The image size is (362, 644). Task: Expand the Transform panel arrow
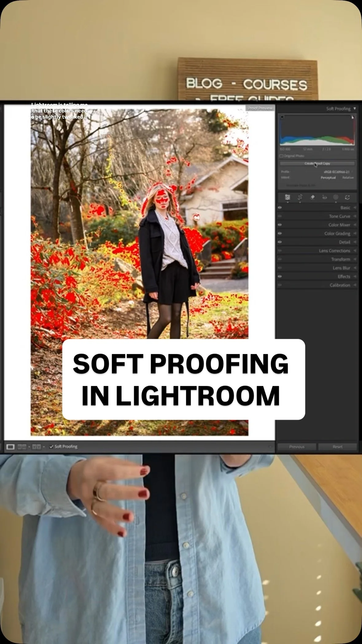click(x=355, y=259)
